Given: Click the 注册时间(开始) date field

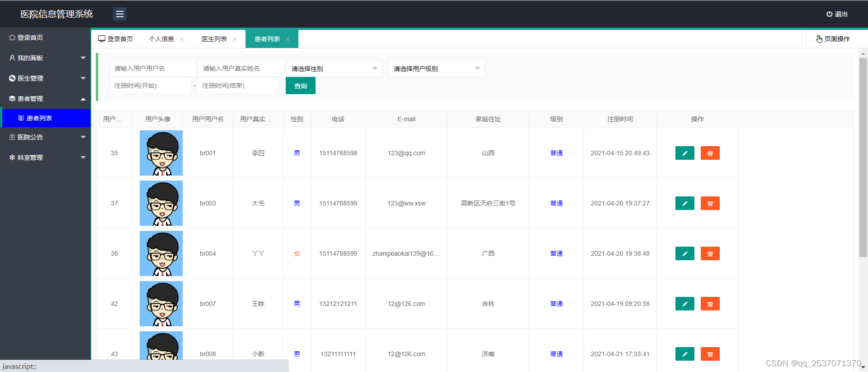Looking at the screenshot, I should pos(151,86).
